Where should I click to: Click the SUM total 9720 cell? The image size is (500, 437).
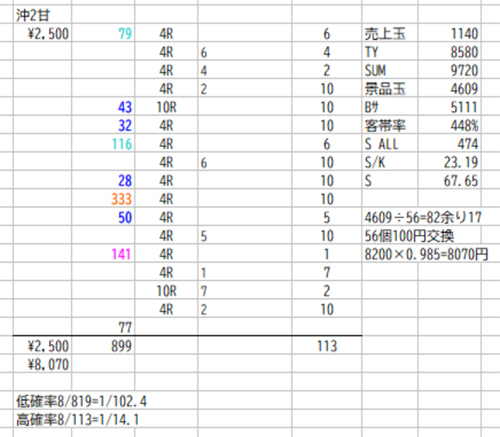pos(465,70)
